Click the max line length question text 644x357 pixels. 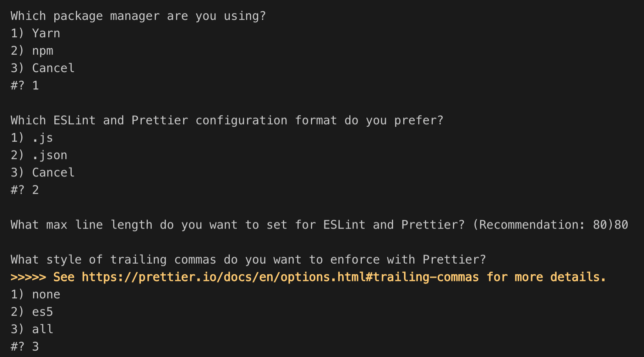pyautogui.click(x=237, y=225)
